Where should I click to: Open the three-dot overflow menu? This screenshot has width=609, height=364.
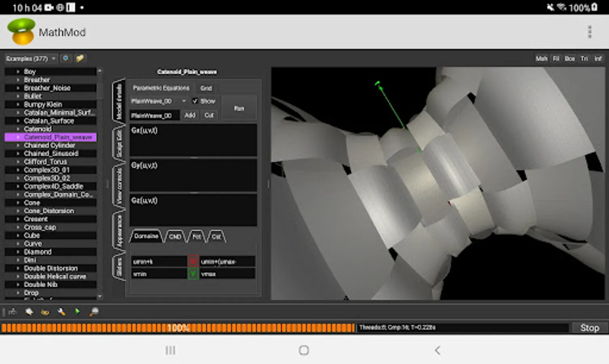[589, 32]
